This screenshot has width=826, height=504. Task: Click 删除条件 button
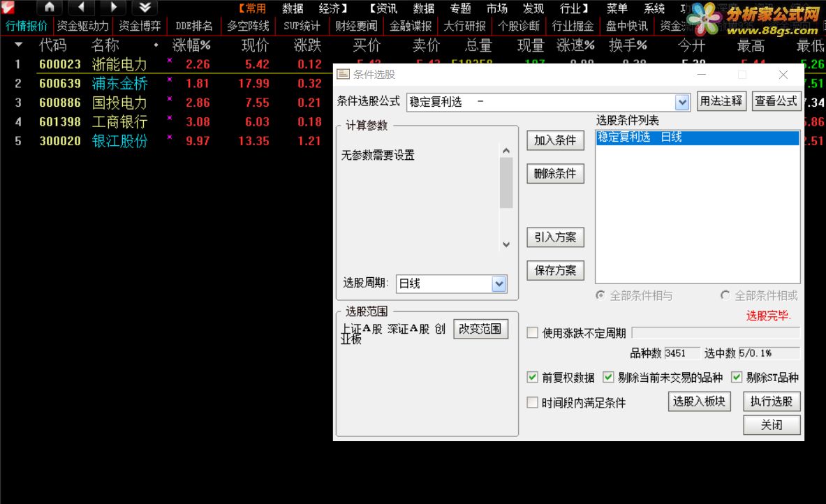tap(555, 174)
